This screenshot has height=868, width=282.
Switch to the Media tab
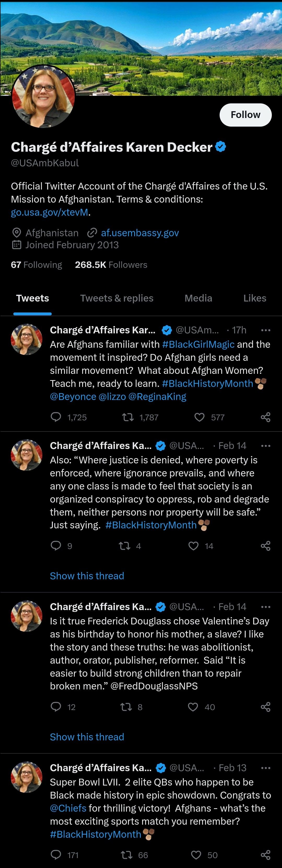click(198, 298)
